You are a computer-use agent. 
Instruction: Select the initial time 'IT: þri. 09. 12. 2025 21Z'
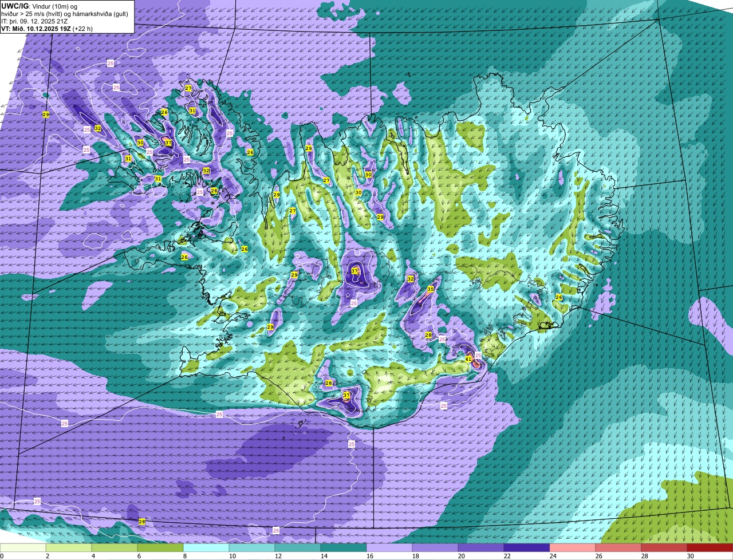[x=36, y=21]
